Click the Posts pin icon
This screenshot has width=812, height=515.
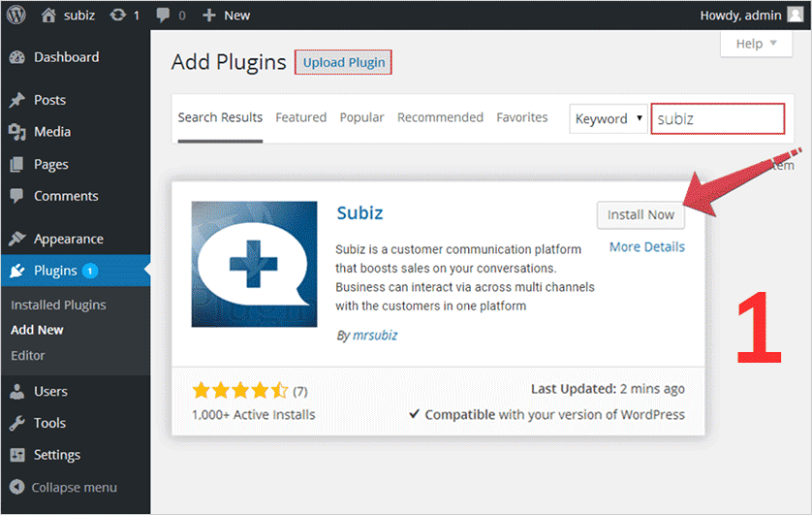coord(17,100)
